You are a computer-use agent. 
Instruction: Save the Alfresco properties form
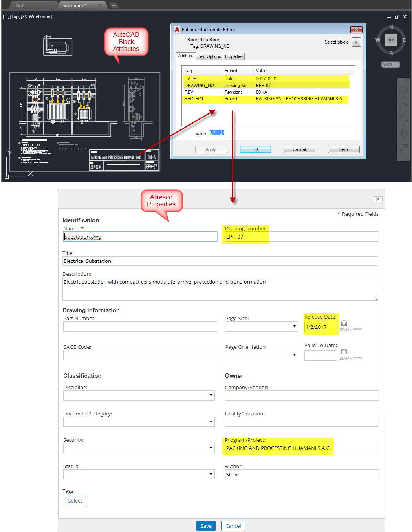pyautogui.click(x=206, y=526)
